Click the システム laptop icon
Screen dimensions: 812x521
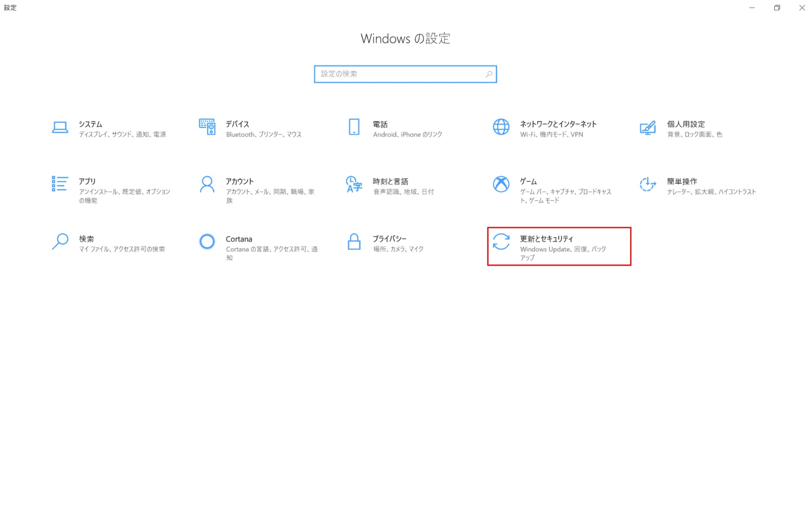click(x=60, y=128)
